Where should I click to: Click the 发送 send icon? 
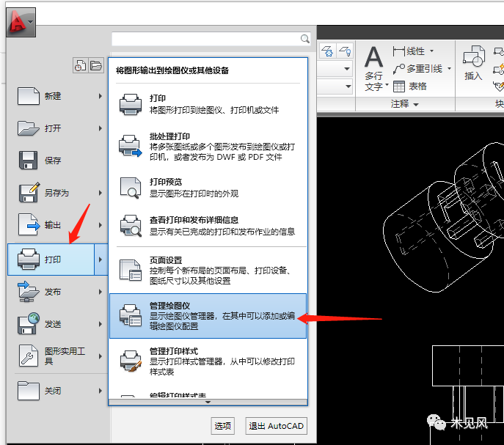click(x=29, y=323)
